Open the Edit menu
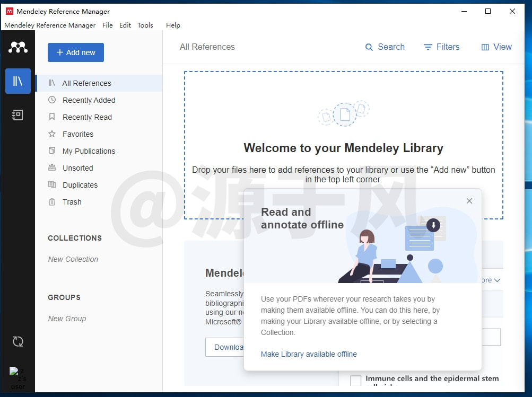This screenshot has height=397, width=532. point(125,25)
